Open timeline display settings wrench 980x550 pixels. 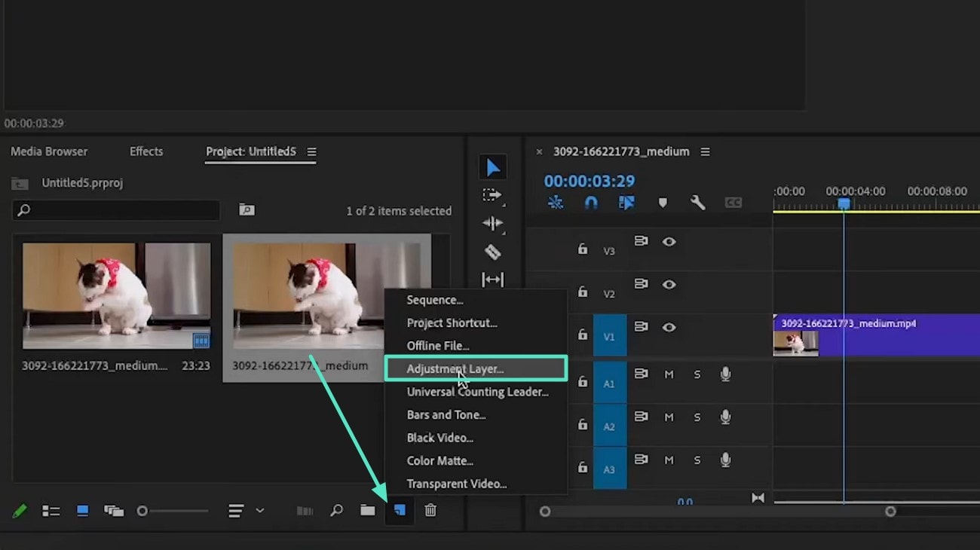click(x=698, y=202)
